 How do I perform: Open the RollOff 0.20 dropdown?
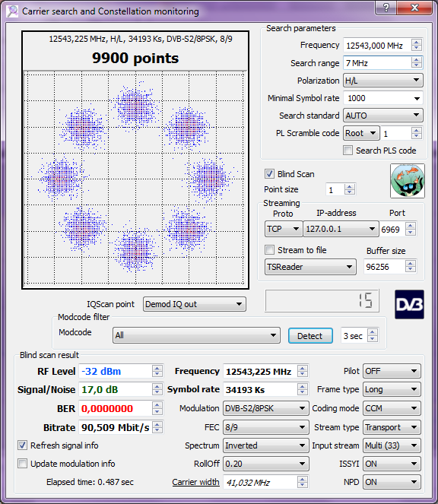[265, 464]
